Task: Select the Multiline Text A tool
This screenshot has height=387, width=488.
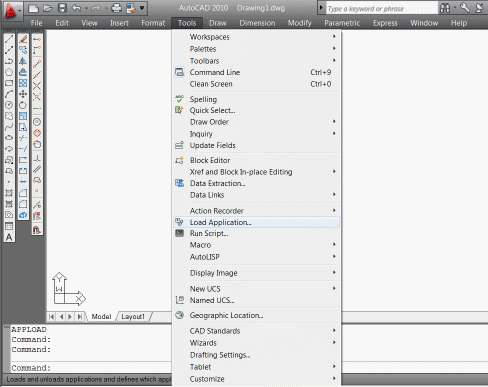Action: tap(9, 237)
